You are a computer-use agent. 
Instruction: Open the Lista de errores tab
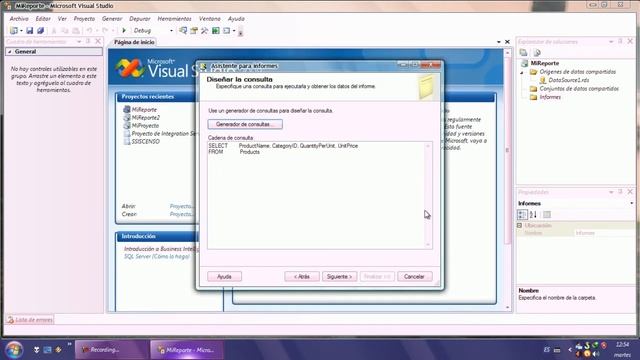coord(30,320)
